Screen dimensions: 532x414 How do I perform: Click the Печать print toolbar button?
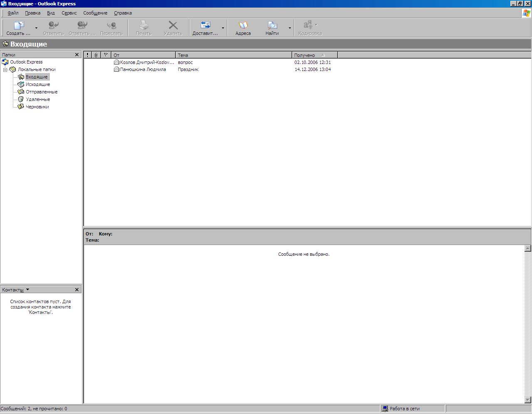(144, 28)
